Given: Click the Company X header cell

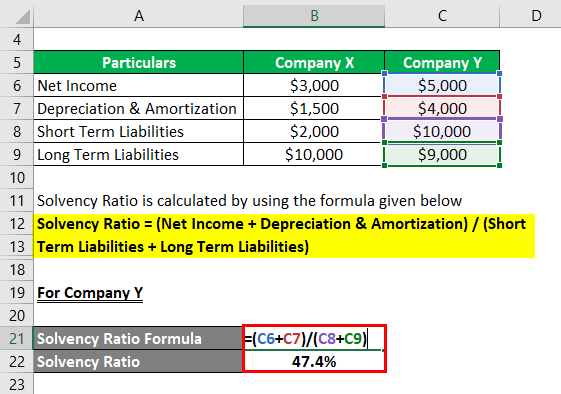Looking at the screenshot, I should pyautogui.click(x=314, y=62).
